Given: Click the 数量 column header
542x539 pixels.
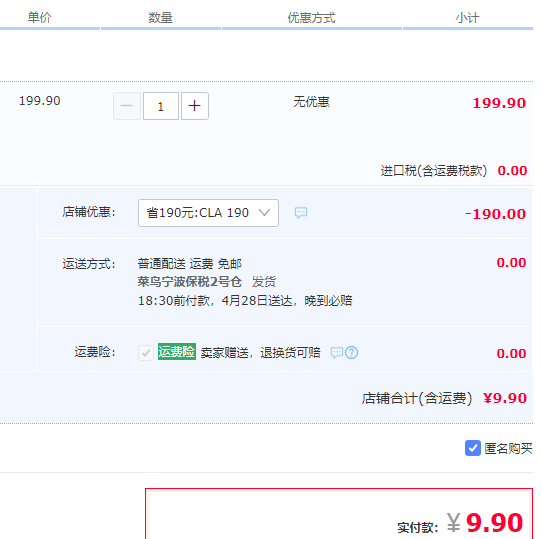Looking at the screenshot, I should (160, 17).
